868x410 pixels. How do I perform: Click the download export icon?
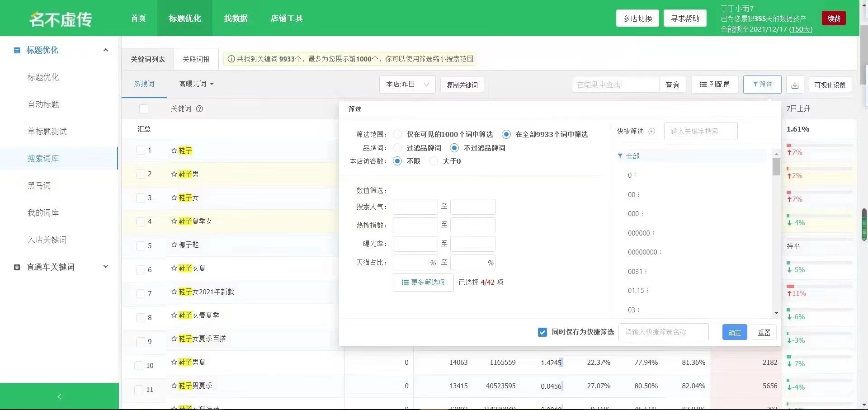pos(795,85)
